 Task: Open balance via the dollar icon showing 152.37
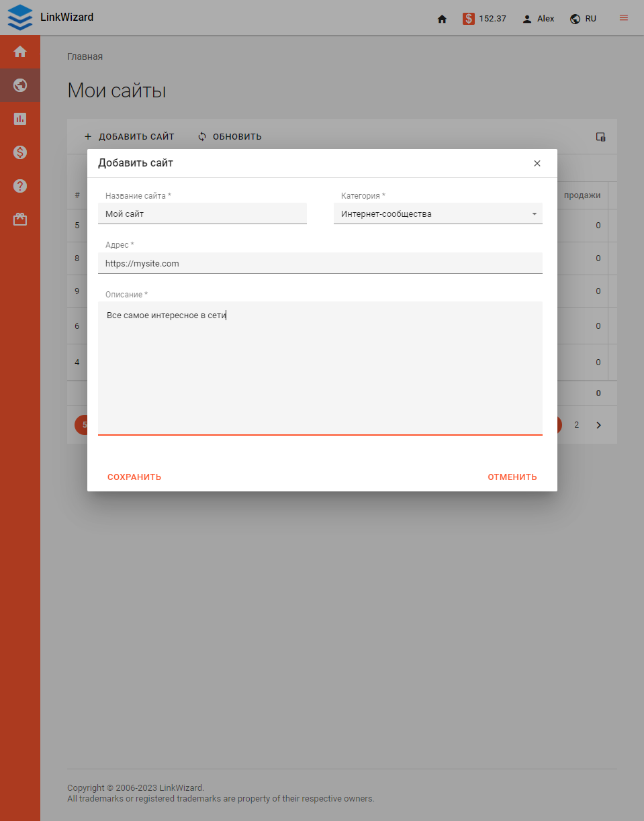click(484, 19)
